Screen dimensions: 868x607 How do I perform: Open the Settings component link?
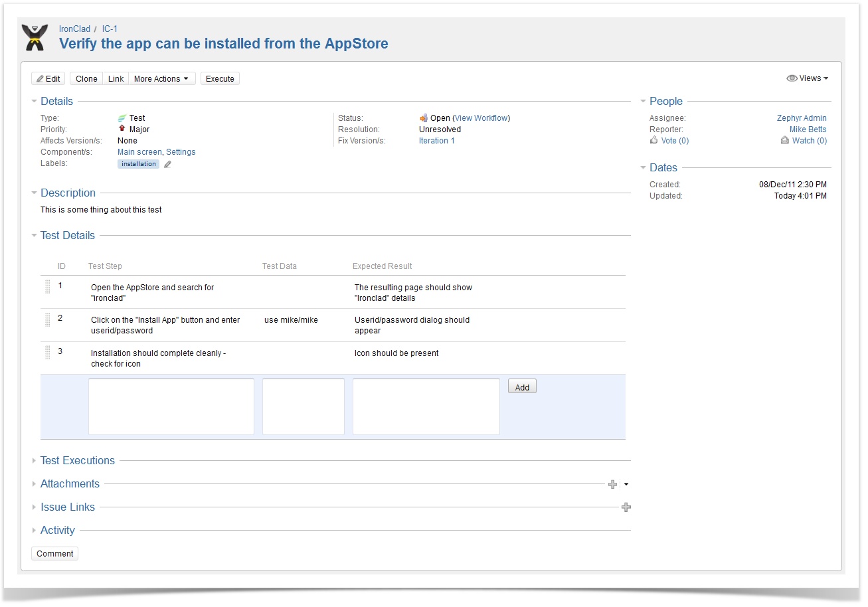click(x=181, y=152)
